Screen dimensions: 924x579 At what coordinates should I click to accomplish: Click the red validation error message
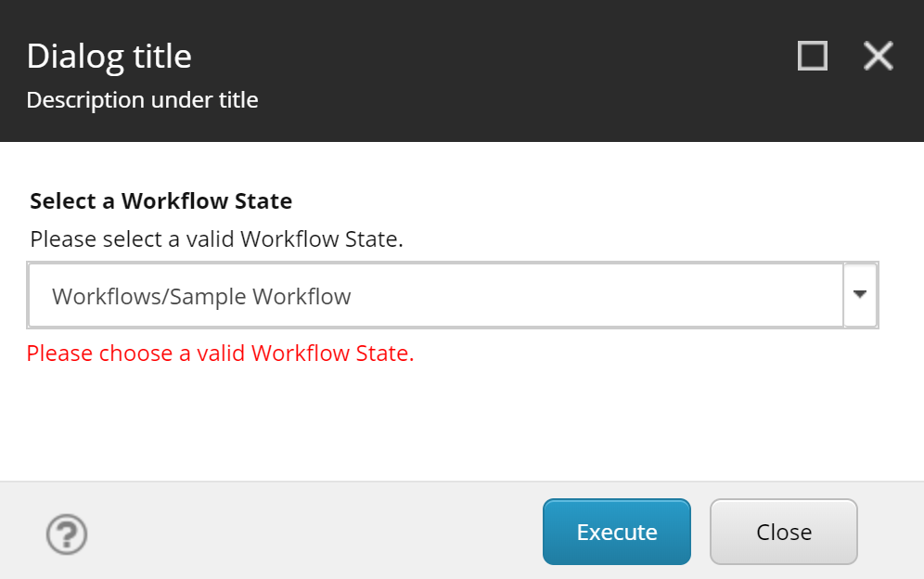coord(223,354)
